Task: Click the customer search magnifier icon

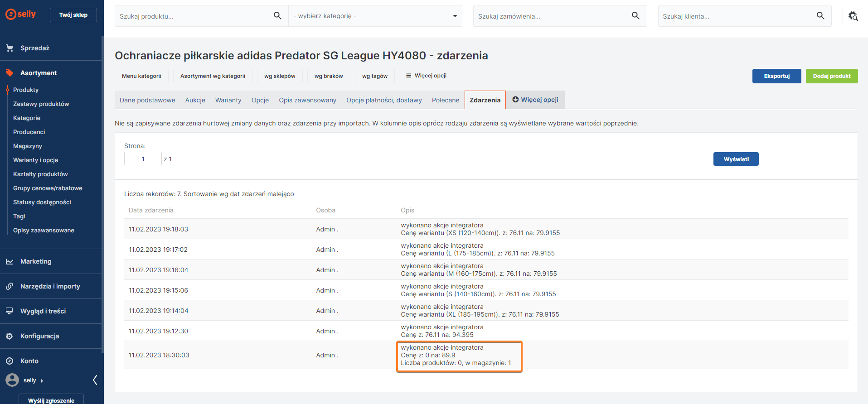Action: pos(820,16)
